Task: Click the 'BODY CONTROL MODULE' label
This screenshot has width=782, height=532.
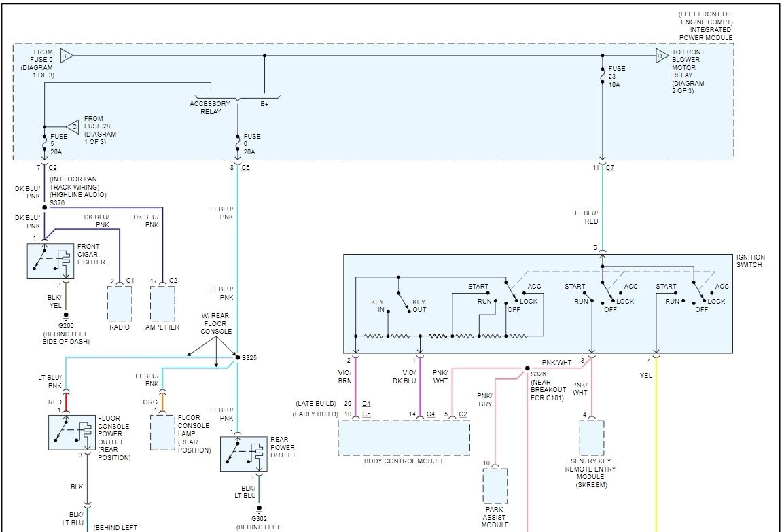Action: [404, 461]
